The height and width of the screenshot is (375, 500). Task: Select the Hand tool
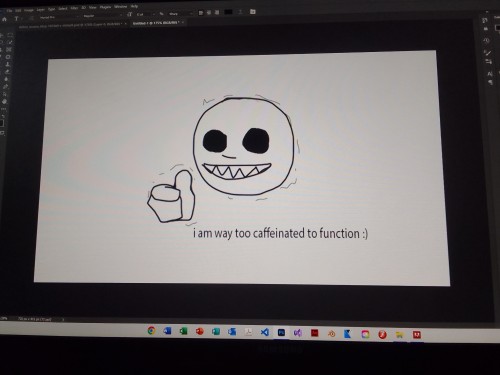pyautogui.click(x=4, y=101)
